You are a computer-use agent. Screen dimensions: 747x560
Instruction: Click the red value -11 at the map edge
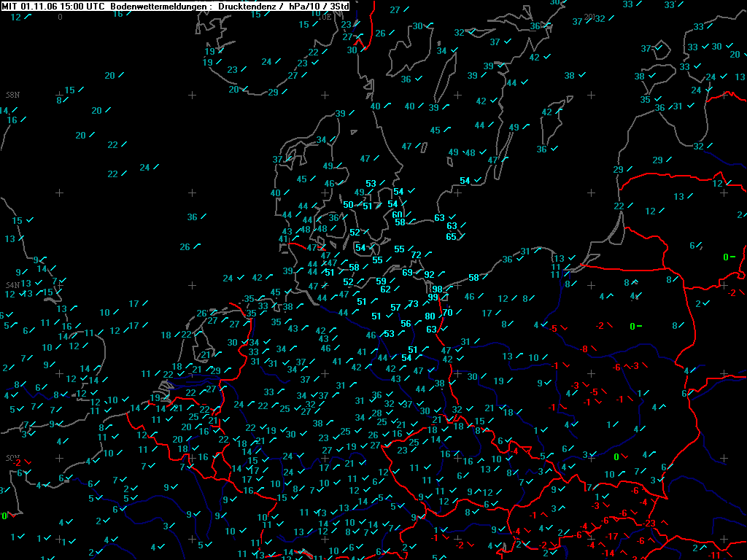coord(715,556)
